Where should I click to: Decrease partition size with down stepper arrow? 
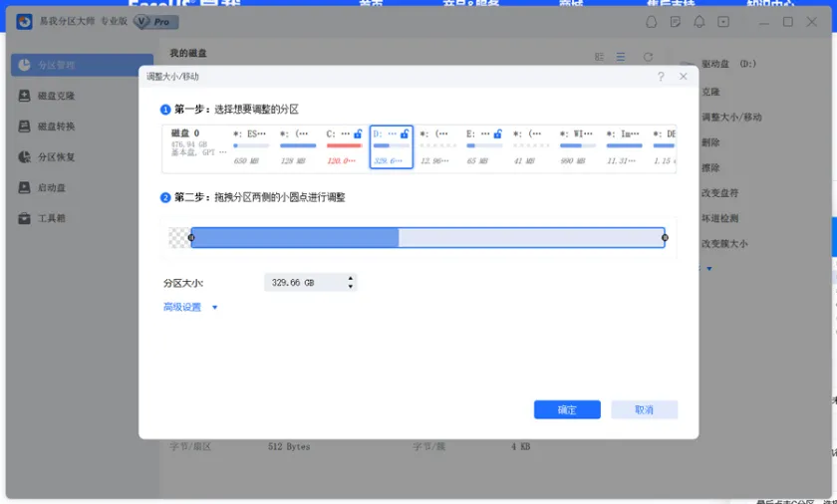tap(350, 287)
